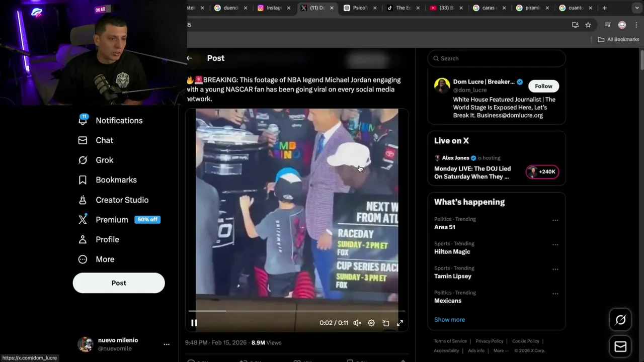Open the Mexicans trending topic
Image resolution: width=644 pixels, height=362 pixels.
[448, 301]
